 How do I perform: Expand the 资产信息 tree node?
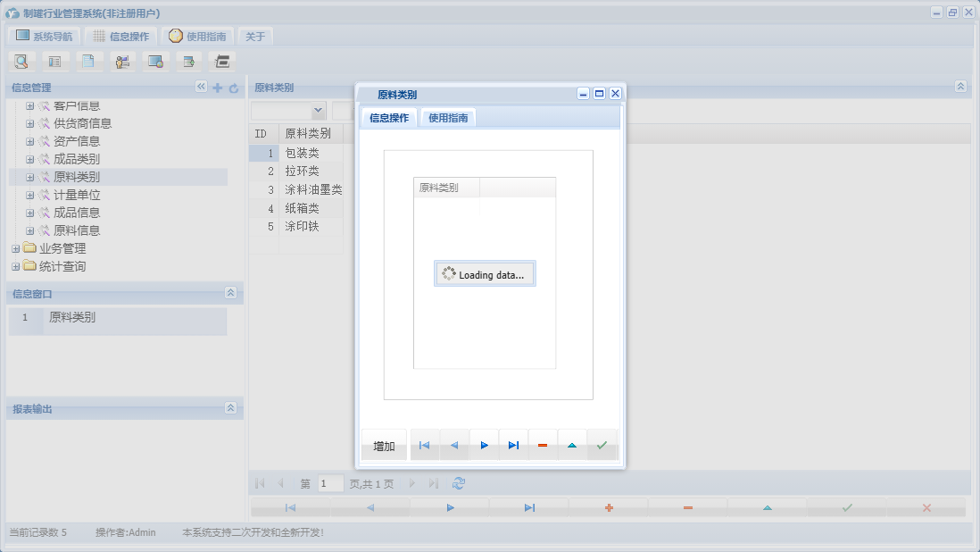tap(29, 141)
